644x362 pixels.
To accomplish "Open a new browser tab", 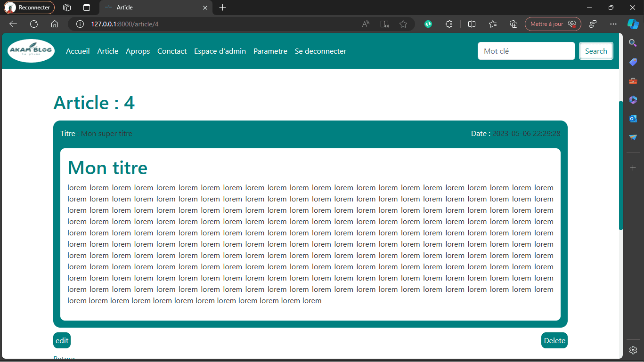I will tap(223, 8).
